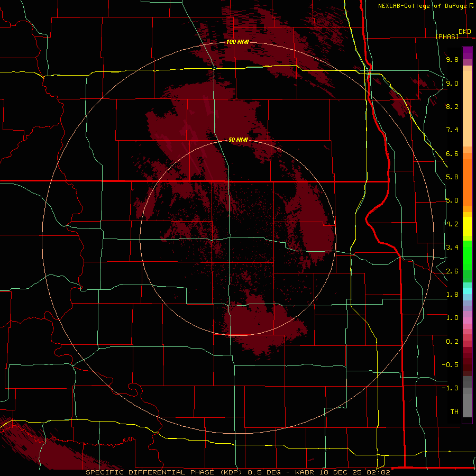
Task: Click the 6.6 scale label
Action: pyautogui.click(x=452, y=153)
